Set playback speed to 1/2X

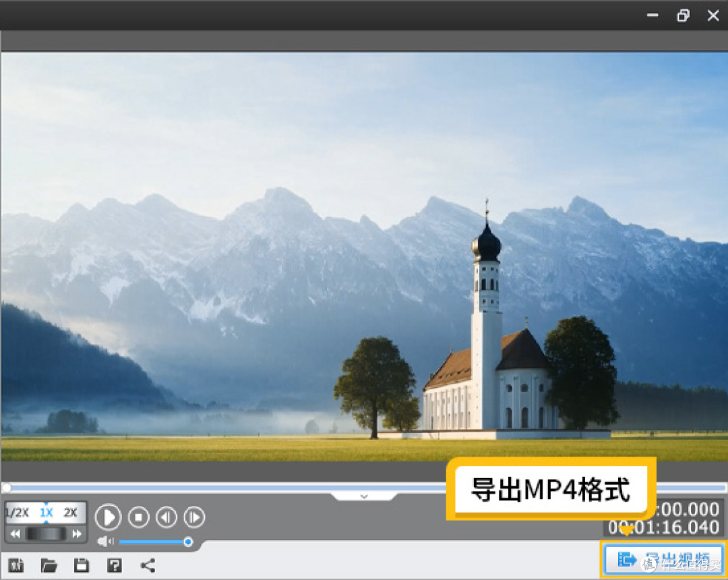pyautogui.click(x=18, y=513)
